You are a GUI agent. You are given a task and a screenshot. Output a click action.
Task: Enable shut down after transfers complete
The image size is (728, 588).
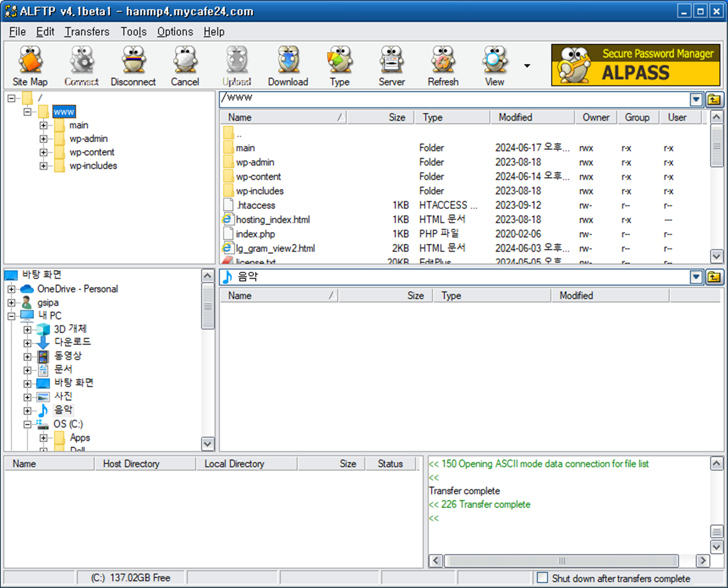[x=542, y=578]
